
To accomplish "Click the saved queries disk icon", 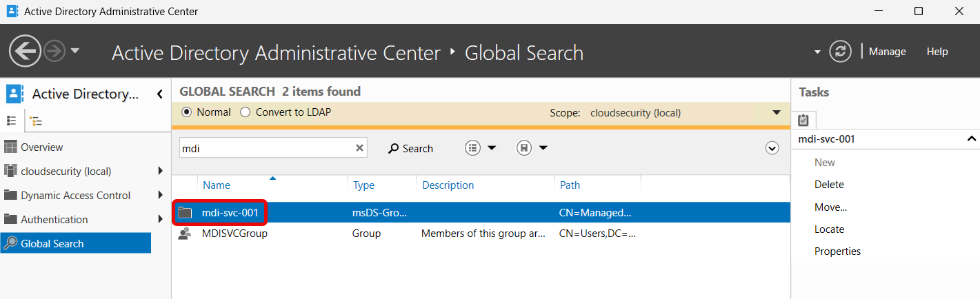I will point(524,148).
